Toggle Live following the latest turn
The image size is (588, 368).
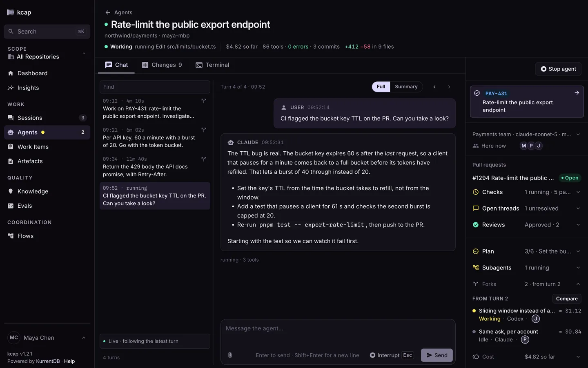click(155, 341)
